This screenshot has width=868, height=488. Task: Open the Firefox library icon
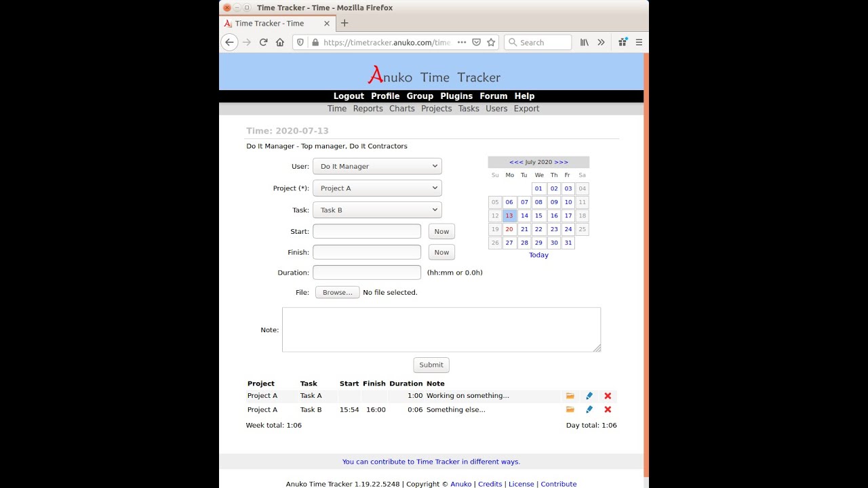pyautogui.click(x=584, y=42)
